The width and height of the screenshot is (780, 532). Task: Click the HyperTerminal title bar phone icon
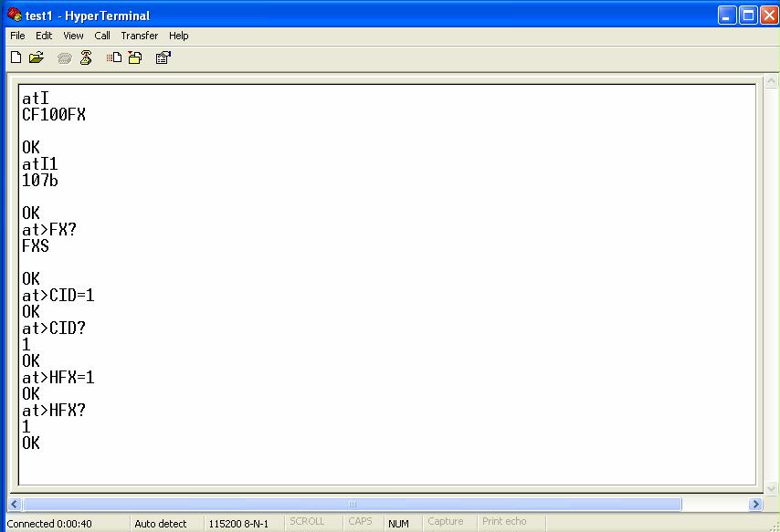coord(14,15)
